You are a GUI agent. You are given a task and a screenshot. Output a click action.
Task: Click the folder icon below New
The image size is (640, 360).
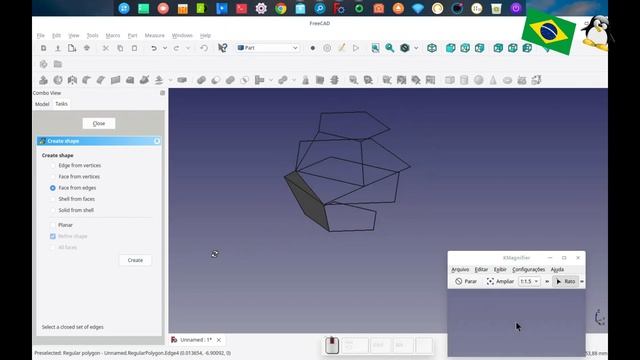click(x=58, y=64)
